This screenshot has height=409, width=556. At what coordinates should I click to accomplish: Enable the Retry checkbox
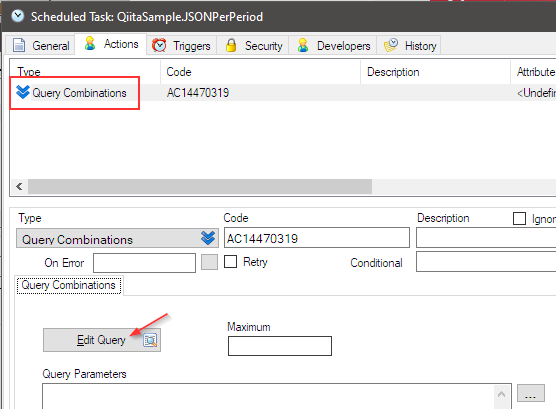coord(230,262)
